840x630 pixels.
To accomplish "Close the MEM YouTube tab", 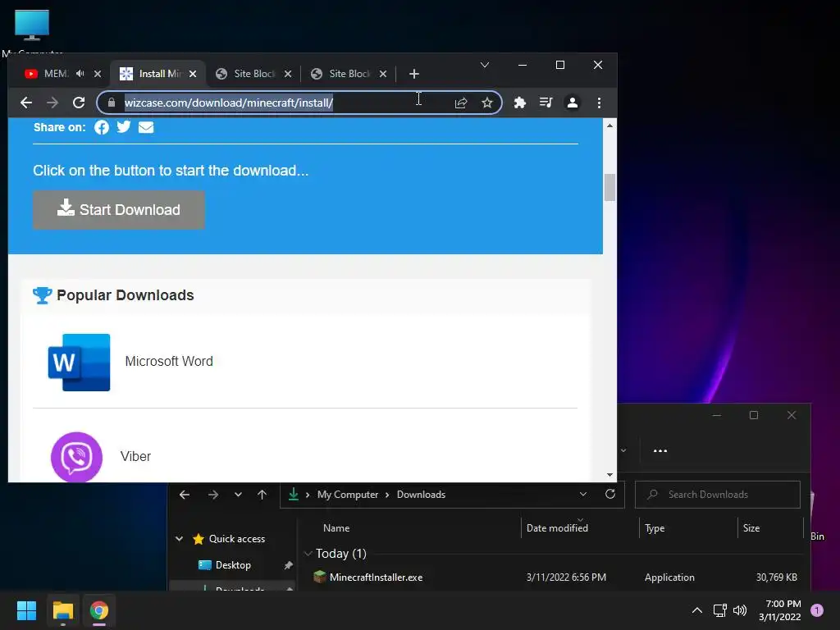I will click(98, 74).
